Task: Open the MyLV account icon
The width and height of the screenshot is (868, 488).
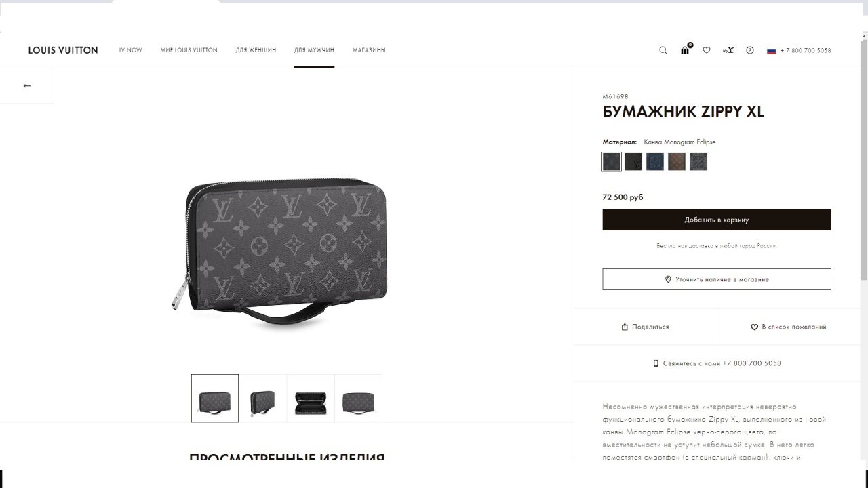Action: (728, 50)
